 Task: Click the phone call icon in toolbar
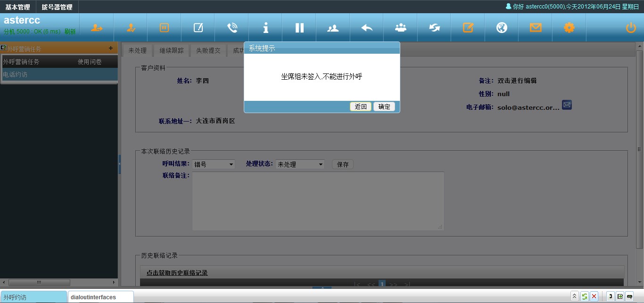232,28
